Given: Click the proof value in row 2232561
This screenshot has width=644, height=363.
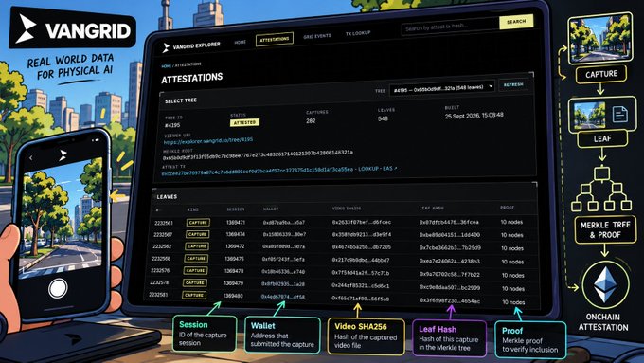Looking at the screenshot, I should 511,222.
